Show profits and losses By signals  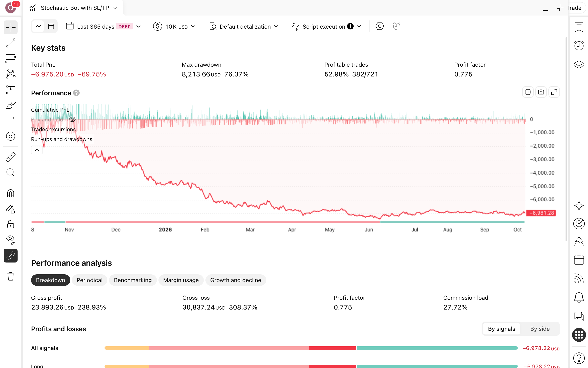[x=501, y=329]
